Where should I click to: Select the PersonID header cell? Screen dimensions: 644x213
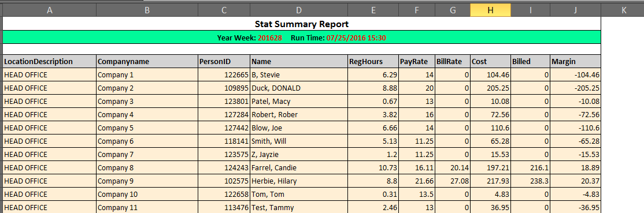pyautogui.click(x=224, y=62)
